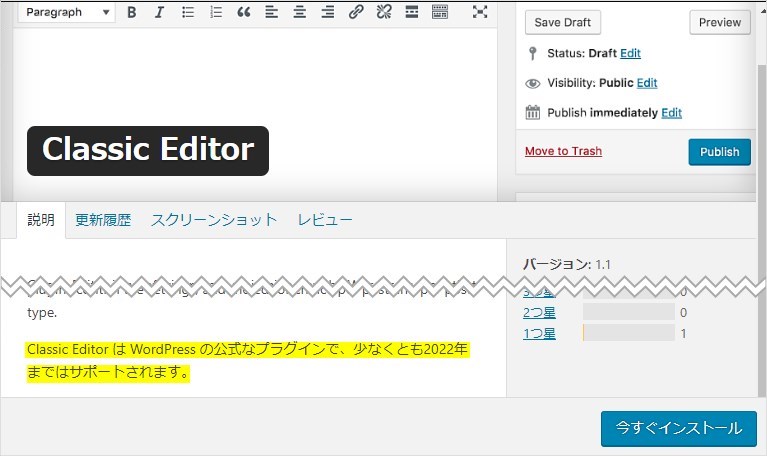
Task: Click the publish calendar icon
Action: pos(533,113)
